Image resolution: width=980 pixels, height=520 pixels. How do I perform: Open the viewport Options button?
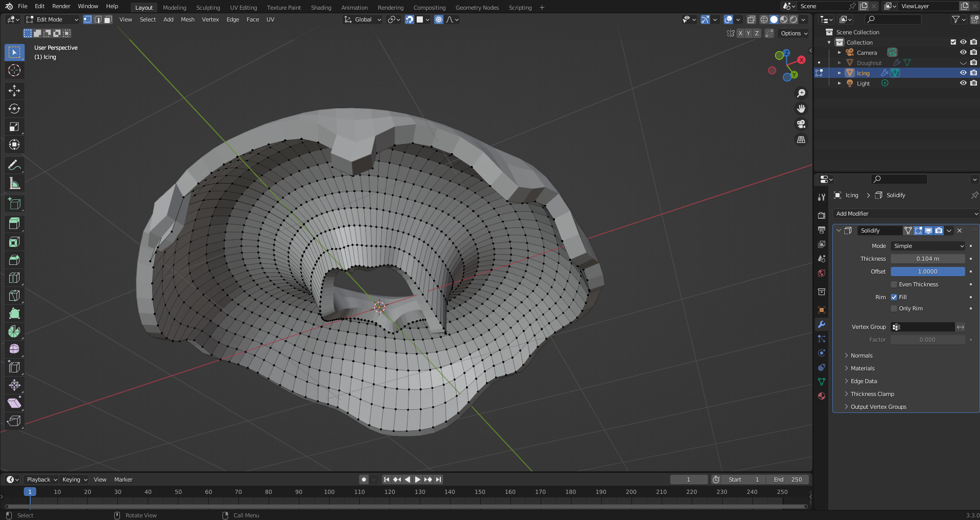793,33
